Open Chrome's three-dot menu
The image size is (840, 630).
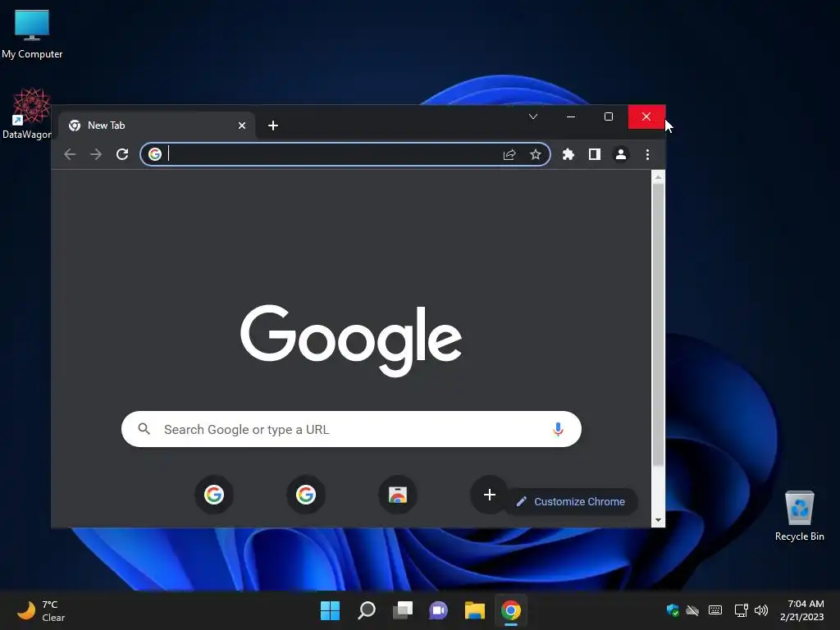(648, 155)
